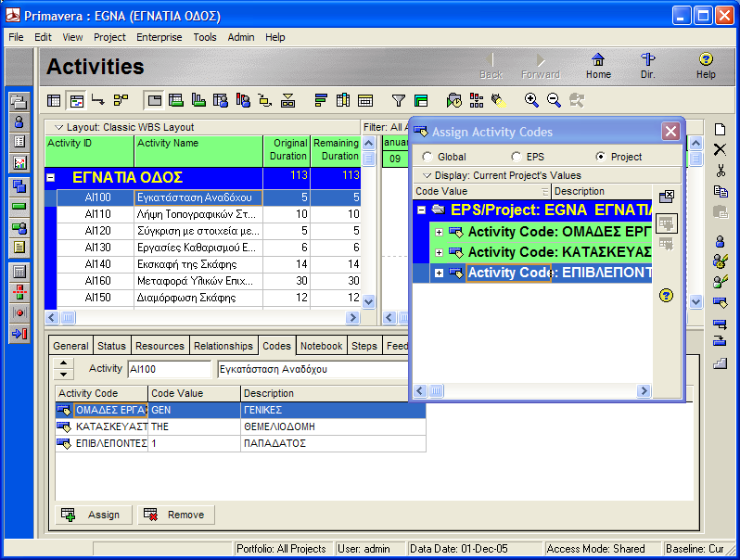
Task: Click the Schedule clock icon in toolbar
Action: point(454,100)
